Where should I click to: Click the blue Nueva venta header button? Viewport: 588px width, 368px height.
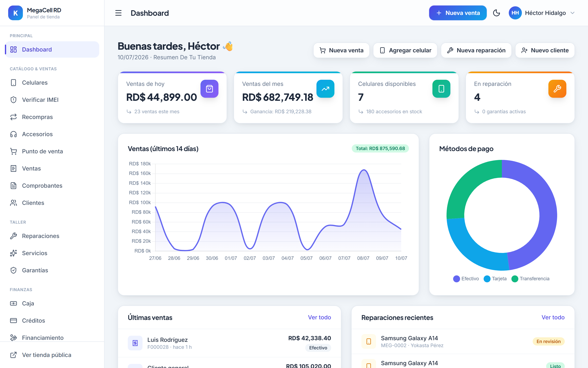coord(458,13)
